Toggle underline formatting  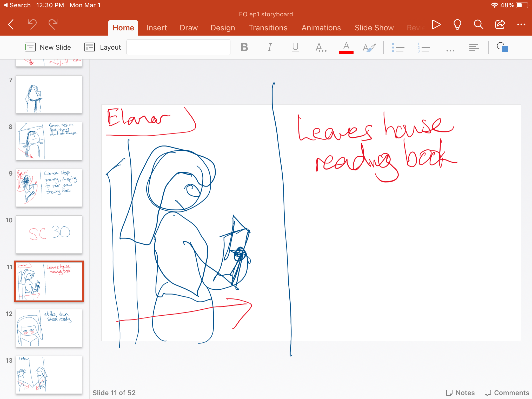point(295,47)
